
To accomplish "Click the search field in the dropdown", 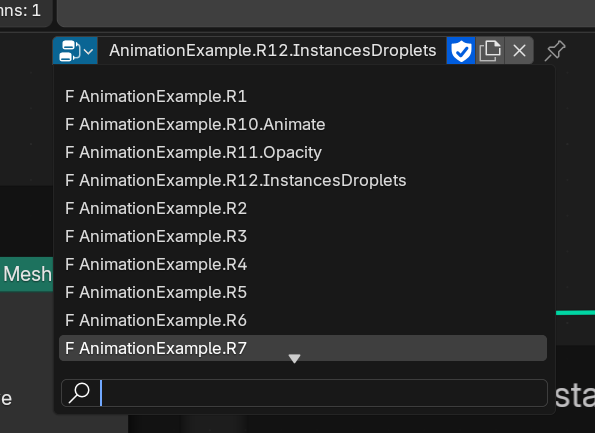I will click(x=304, y=393).
